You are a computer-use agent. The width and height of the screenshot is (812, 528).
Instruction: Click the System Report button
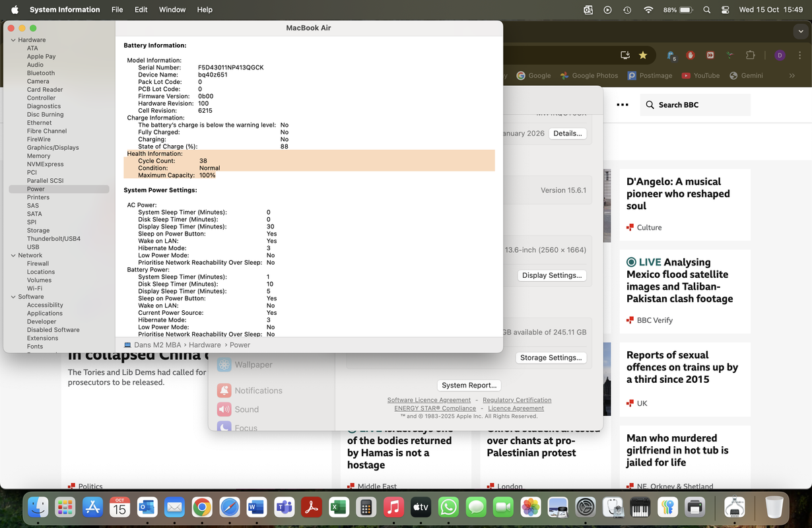click(469, 385)
